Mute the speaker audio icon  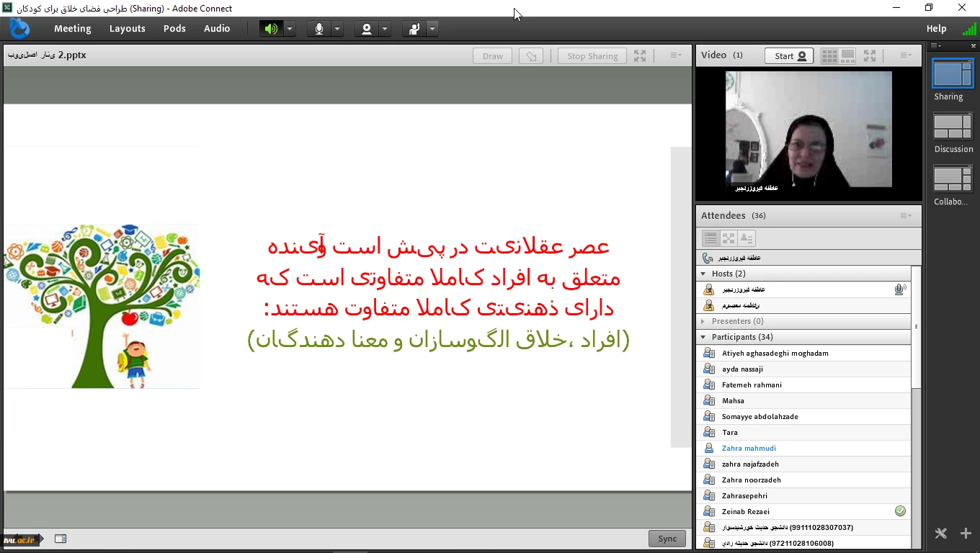(271, 29)
